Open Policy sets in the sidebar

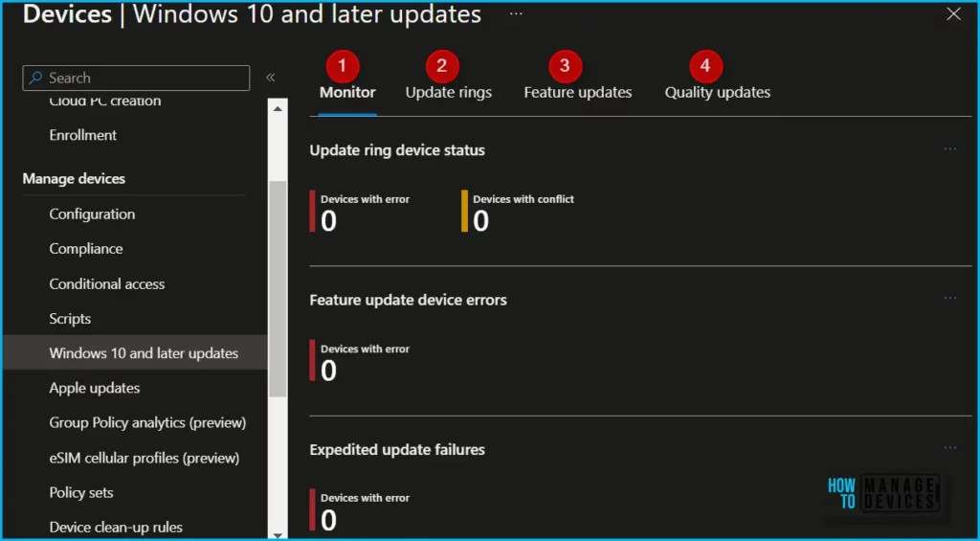(81, 493)
